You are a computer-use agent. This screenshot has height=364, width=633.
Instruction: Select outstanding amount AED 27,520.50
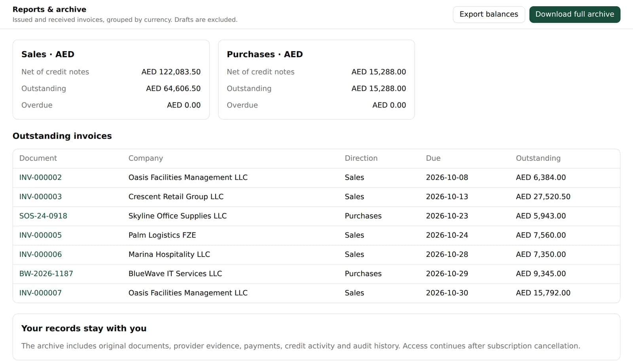(543, 197)
